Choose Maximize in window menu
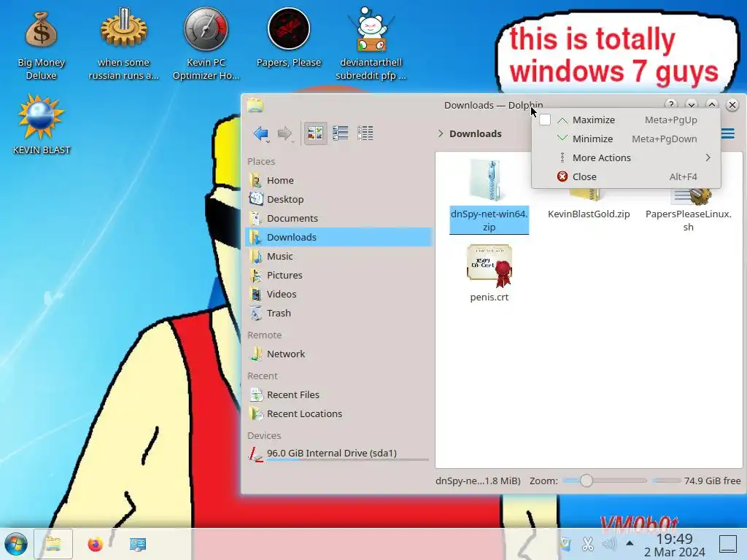The height and width of the screenshot is (560, 747). (x=626, y=120)
